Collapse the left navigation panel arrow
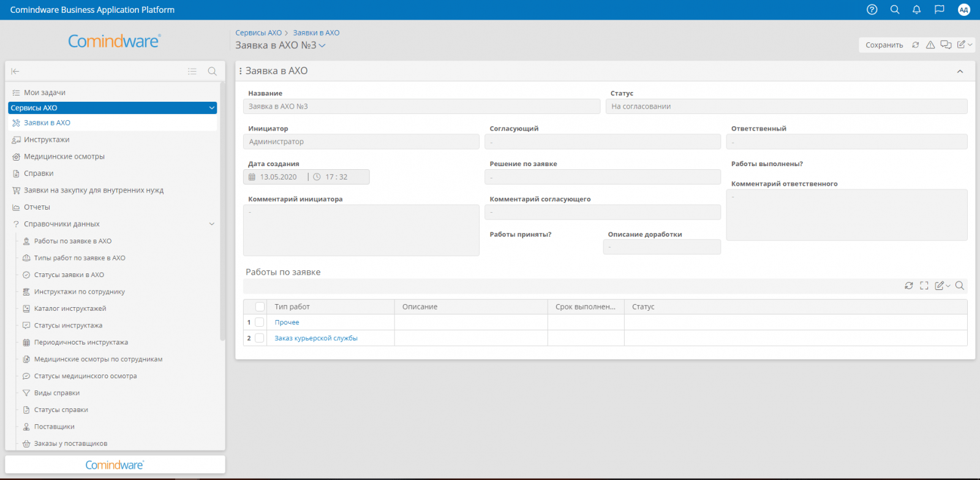This screenshot has width=980, height=480. tap(15, 72)
